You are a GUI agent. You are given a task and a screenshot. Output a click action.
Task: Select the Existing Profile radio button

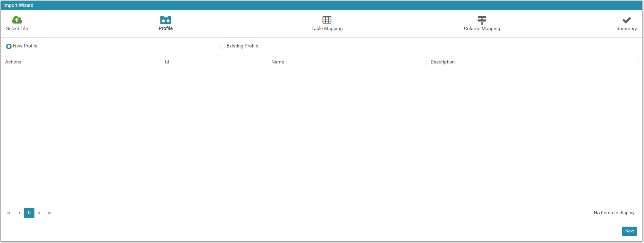coord(222,46)
